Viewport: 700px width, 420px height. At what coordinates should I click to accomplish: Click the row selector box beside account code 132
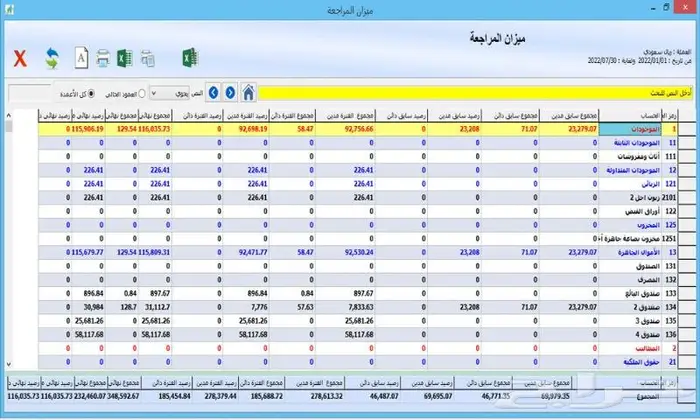(x=687, y=280)
